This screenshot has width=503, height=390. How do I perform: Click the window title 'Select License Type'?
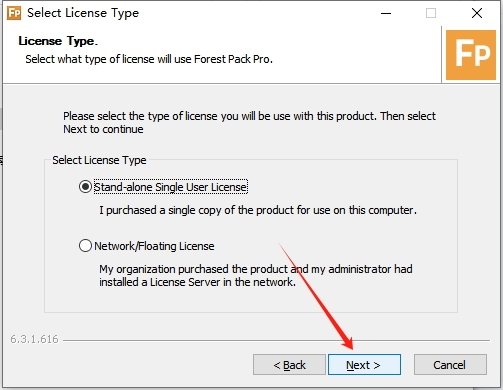83,13
